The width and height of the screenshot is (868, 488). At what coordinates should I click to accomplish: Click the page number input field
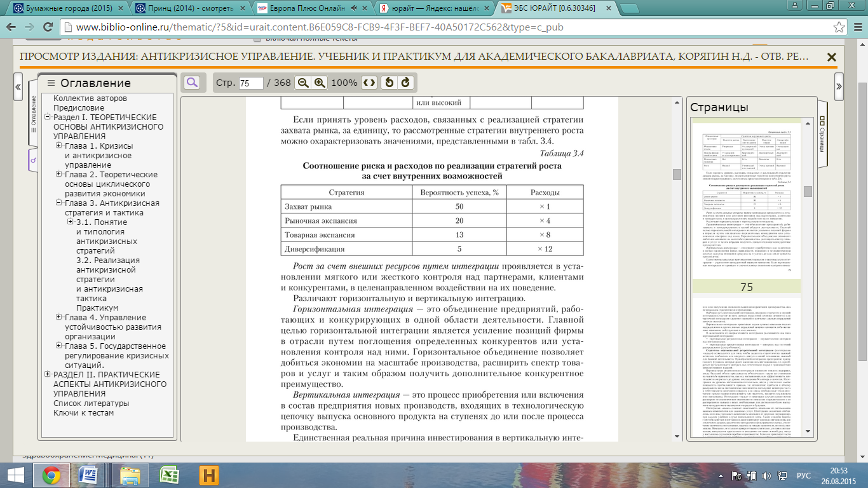click(x=251, y=83)
